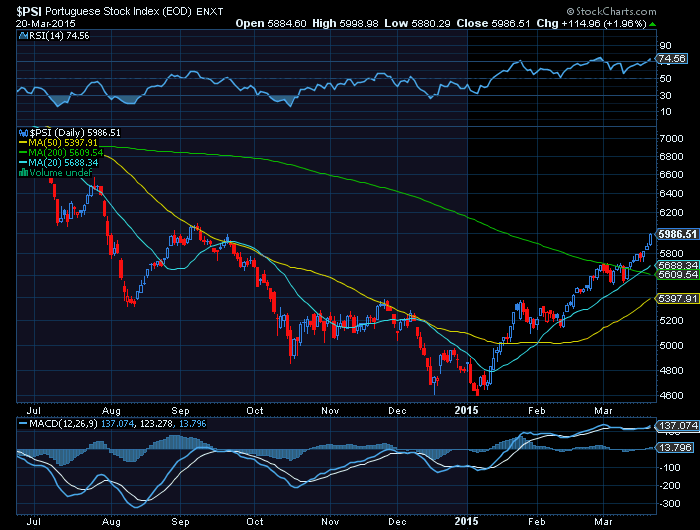The image size is (700, 530).
Task: Click the RSI legend line icon
Action: [x=23, y=36]
